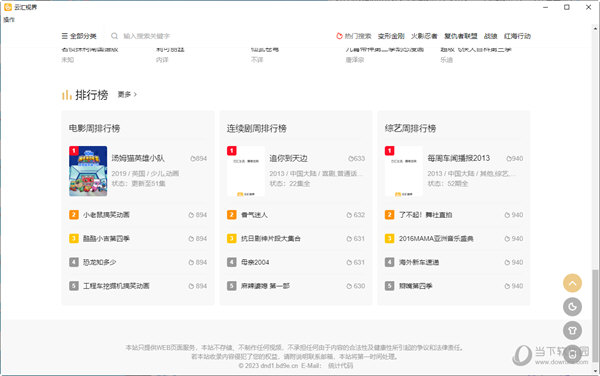Viewport: 600px width, 376px height.
Task: Open 2016MAMA亚洲音乐盛典 entry
Action: pyautogui.click(x=436, y=238)
